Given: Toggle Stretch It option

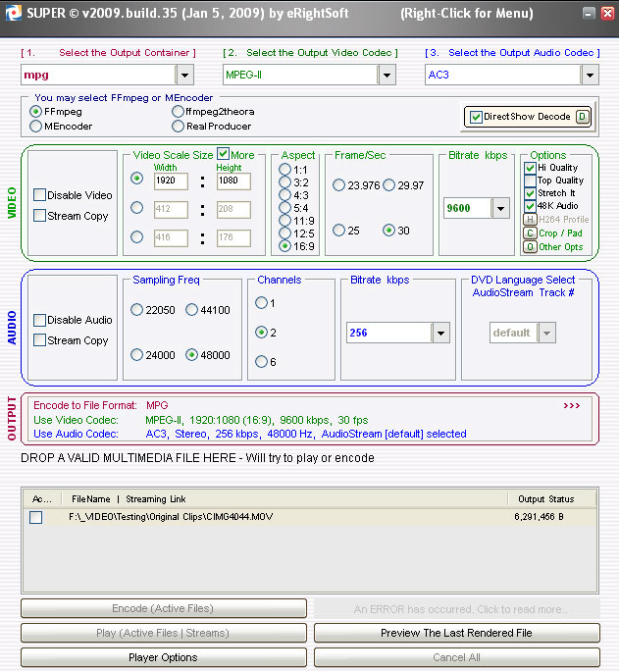Looking at the screenshot, I should [530, 193].
